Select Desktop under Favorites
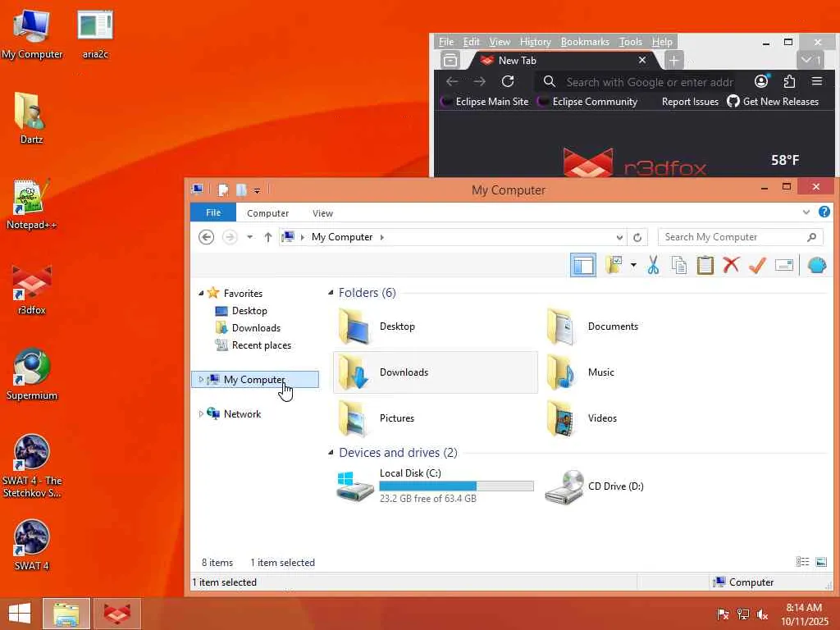The width and height of the screenshot is (840, 630). (x=249, y=311)
